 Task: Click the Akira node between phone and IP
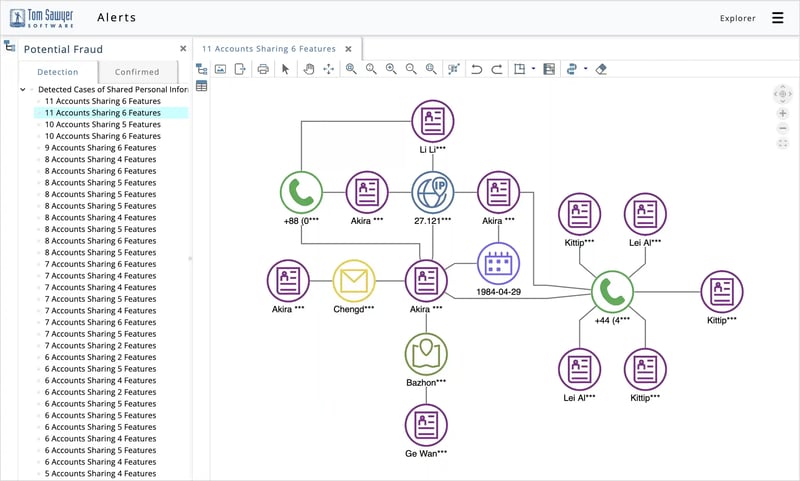click(367, 192)
